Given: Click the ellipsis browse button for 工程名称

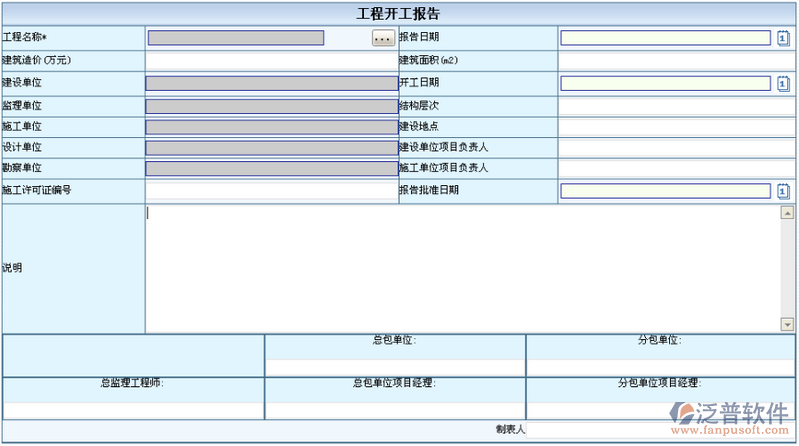Looking at the screenshot, I should [383, 38].
